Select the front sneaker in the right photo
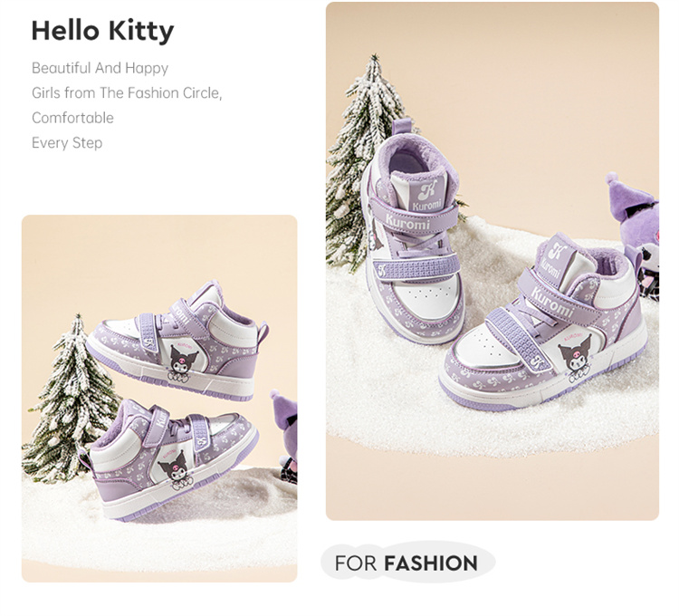The image size is (679, 616). [543, 326]
